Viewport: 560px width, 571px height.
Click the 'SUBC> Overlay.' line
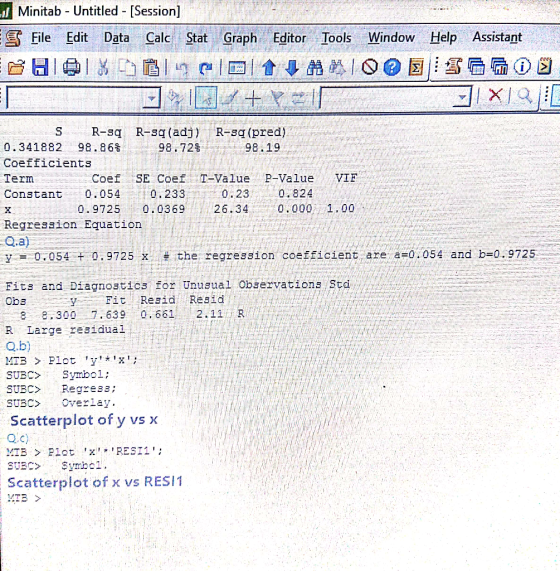click(x=61, y=403)
